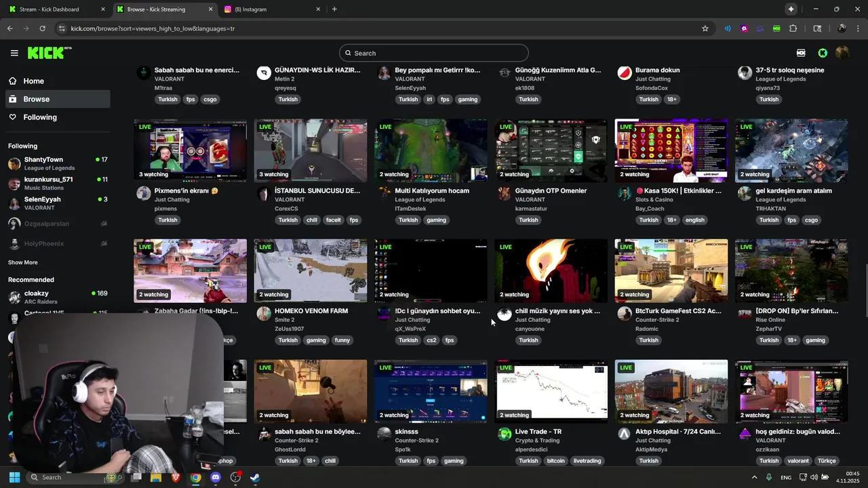Screen dimensions: 868x488
Task: Open Discord from the taskbar
Action: [x=216, y=477]
